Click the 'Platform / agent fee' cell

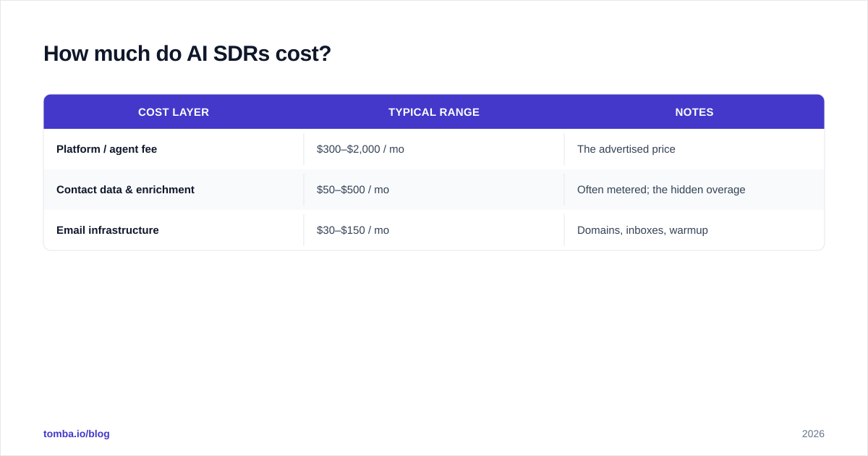[174, 149]
